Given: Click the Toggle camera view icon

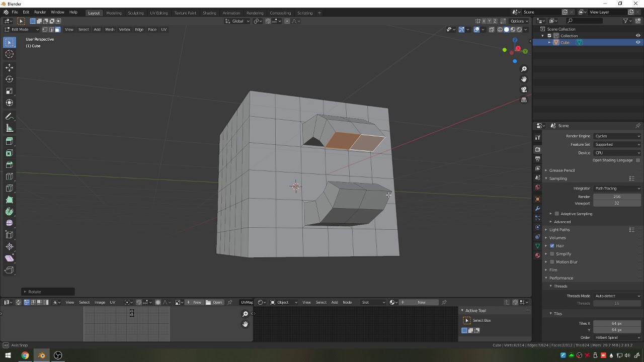Looking at the screenshot, I should (524, 89).
